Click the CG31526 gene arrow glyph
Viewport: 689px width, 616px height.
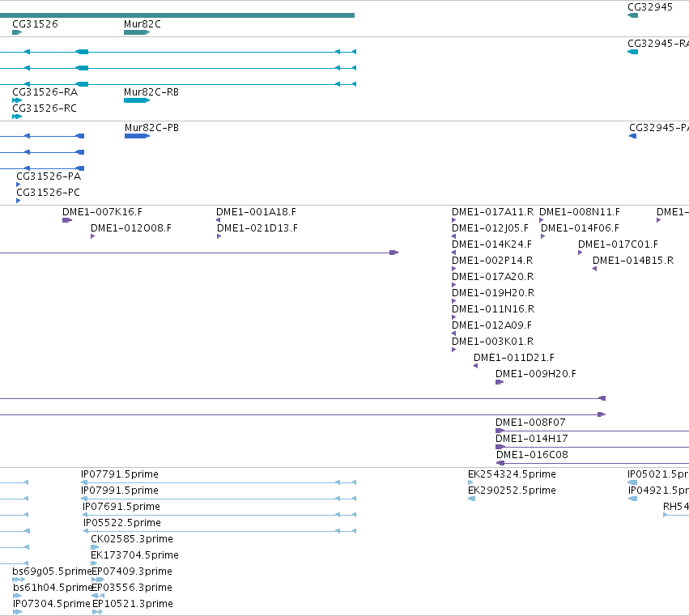pyautogui.click(x=17, y=32)
